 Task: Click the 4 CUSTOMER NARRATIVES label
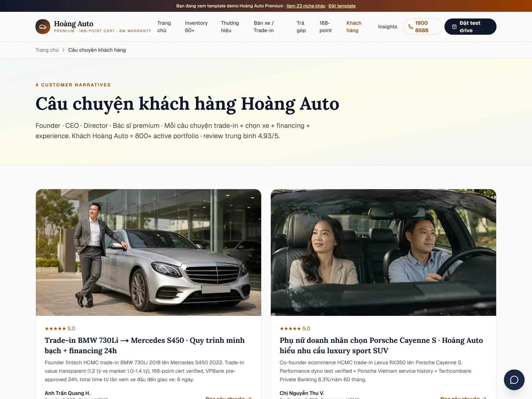pos(73,85)
